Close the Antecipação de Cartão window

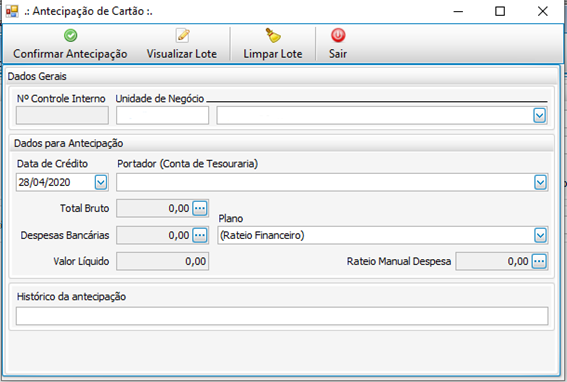click(542, 12)
